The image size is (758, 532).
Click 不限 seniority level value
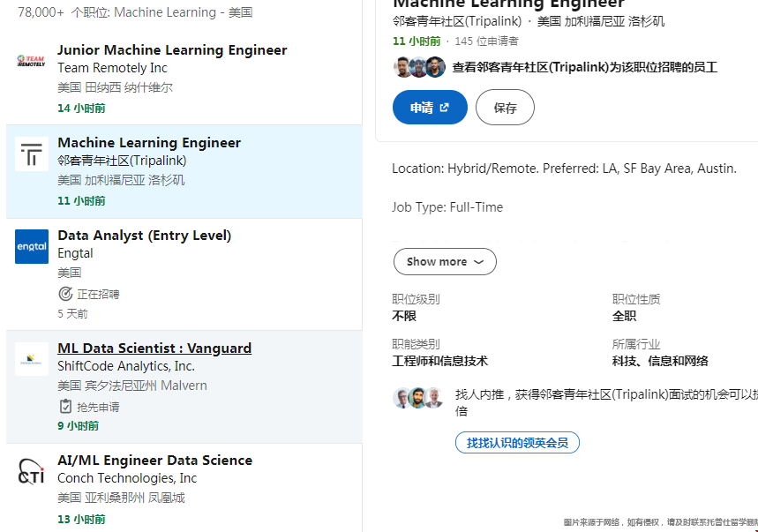(x=403, y=316)
